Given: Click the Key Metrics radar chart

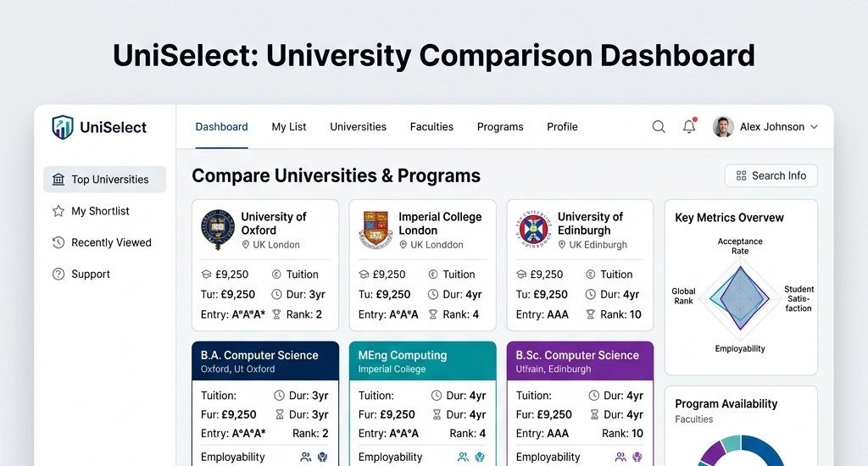Looking at the screenshot, I should point(739,298).
